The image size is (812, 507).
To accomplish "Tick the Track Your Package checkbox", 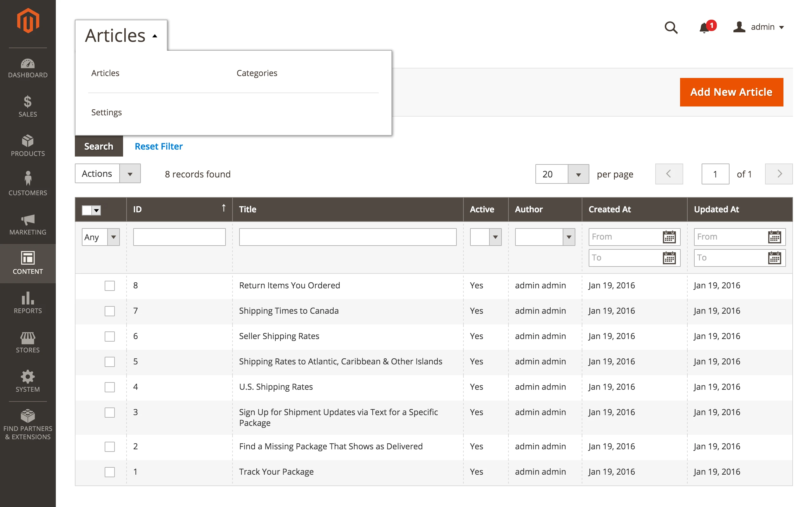I will pyautogui.click(x=110, y=472).
